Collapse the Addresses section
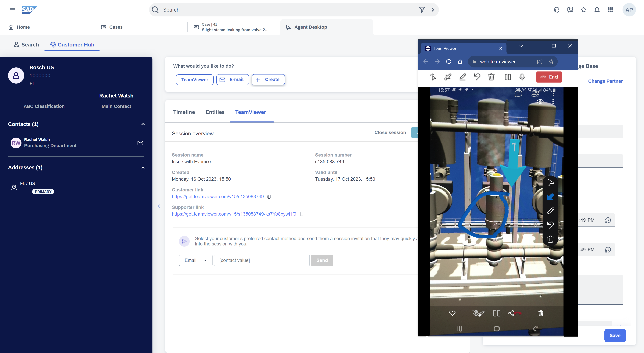 (143, 167)
